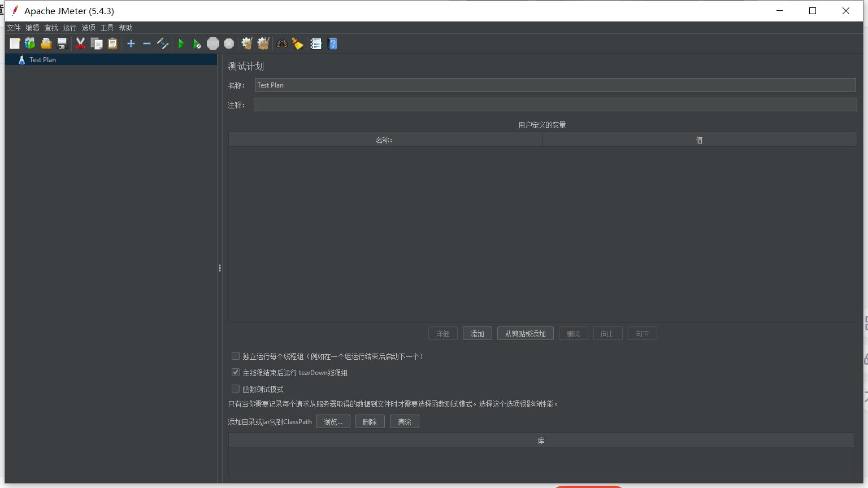
Task: Click the 名称 input field
Action: pyautogui.click(x=555, y=85)
